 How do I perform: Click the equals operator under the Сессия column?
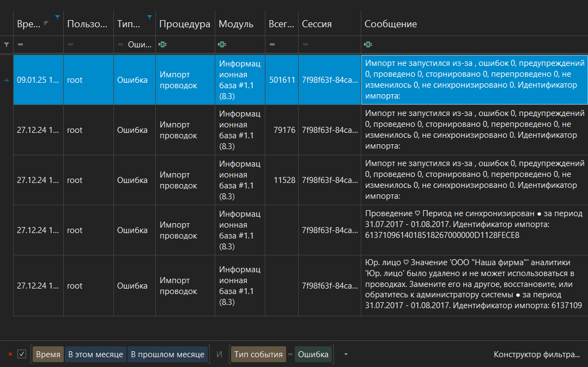tap(305, 45)
